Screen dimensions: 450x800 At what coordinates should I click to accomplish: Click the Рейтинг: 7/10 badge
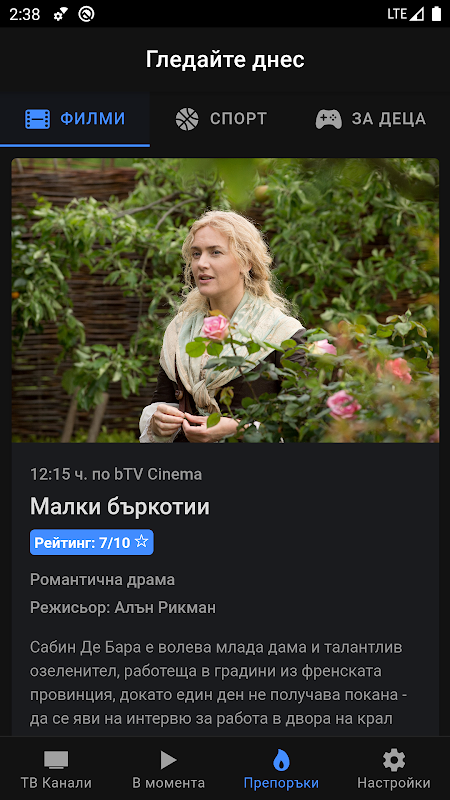[92, 542]
